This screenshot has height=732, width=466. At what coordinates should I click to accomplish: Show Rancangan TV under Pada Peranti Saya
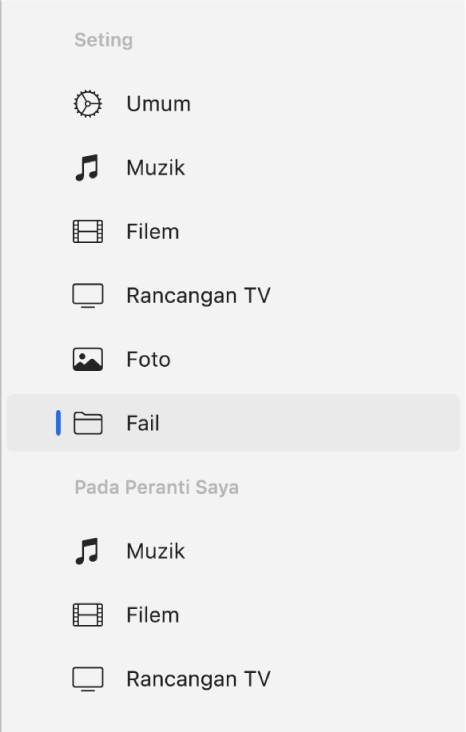point(233,679)
